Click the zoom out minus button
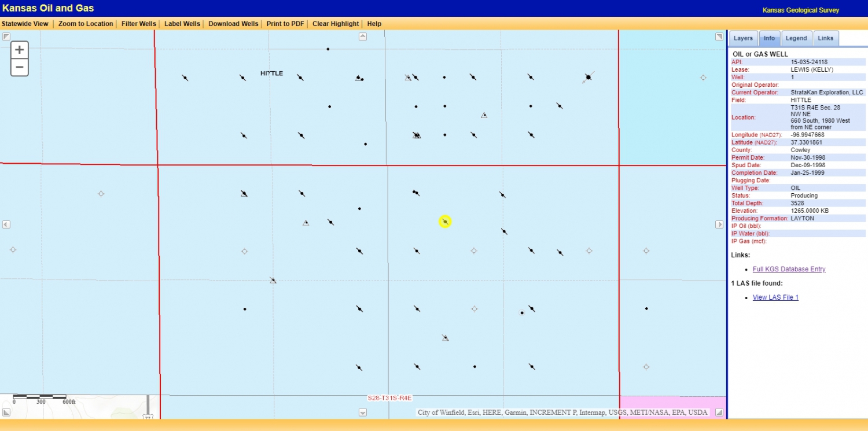Screen dimensions: 868x431 coord(19,67)
